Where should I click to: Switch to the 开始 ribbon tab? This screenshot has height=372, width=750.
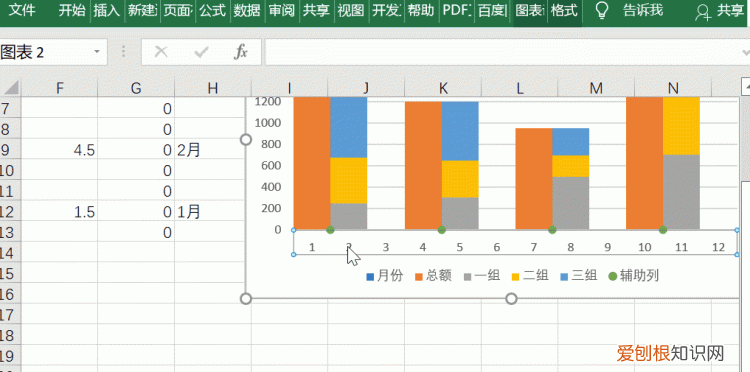tap(72, 11)
